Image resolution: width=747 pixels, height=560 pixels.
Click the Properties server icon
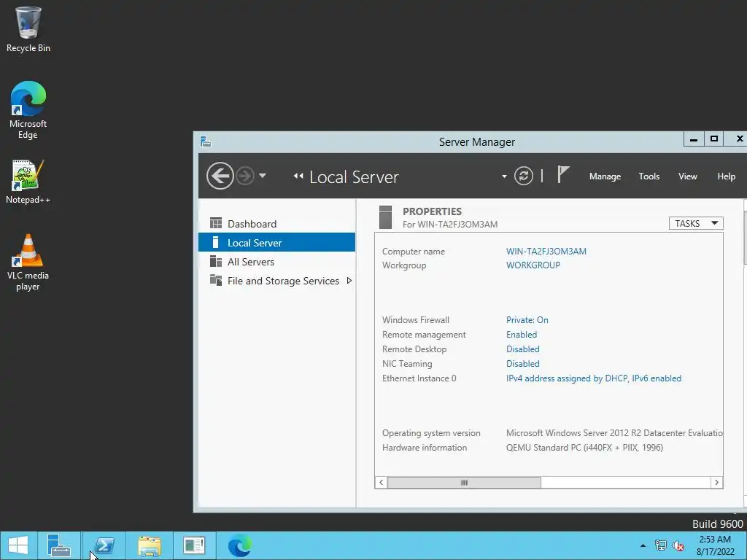(385, 217)
